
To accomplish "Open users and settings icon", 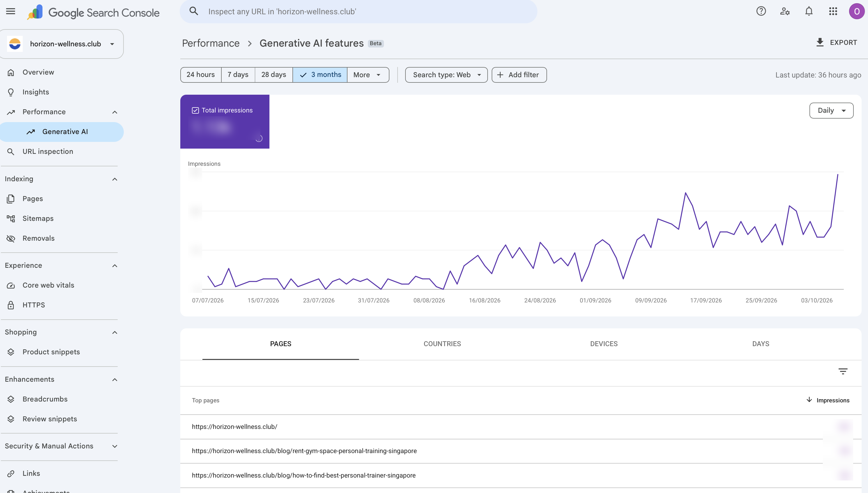I will (x=785, y=12).
